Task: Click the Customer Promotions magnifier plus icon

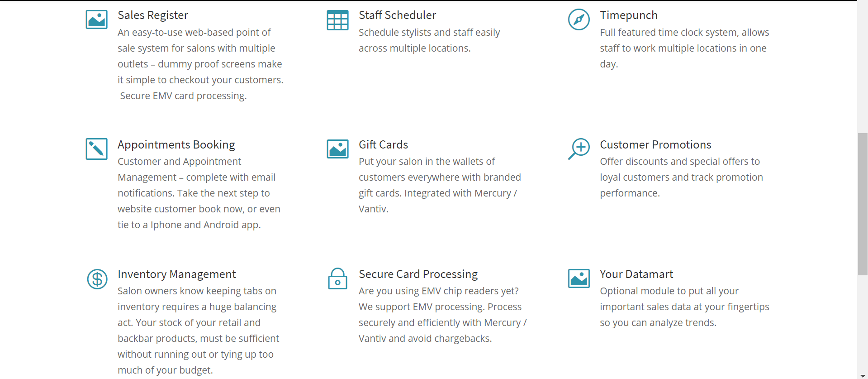Action: [579, 149]
